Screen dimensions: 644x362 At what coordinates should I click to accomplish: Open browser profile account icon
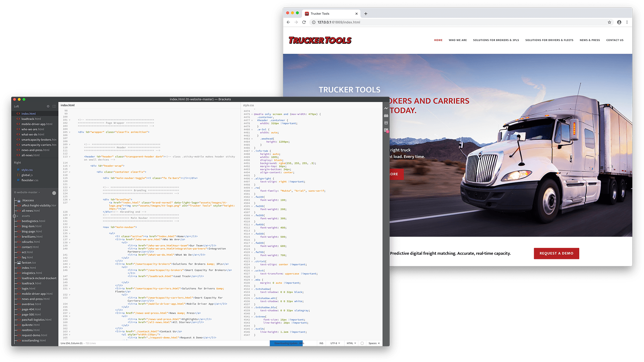pyautogui.click(x=619, y=22)
